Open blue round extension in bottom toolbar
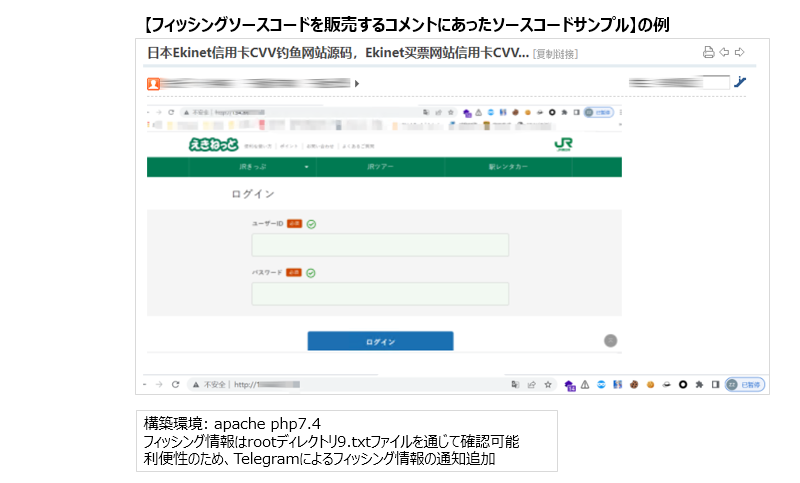This screenshot has width=800, height=483. click(602, 385)
